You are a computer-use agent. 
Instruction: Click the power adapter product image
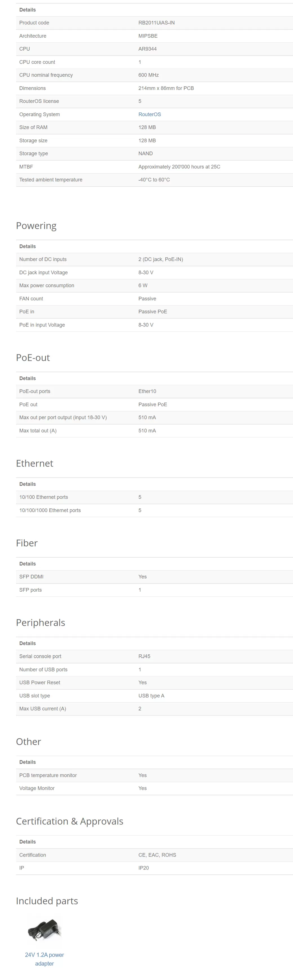[45, 929]
